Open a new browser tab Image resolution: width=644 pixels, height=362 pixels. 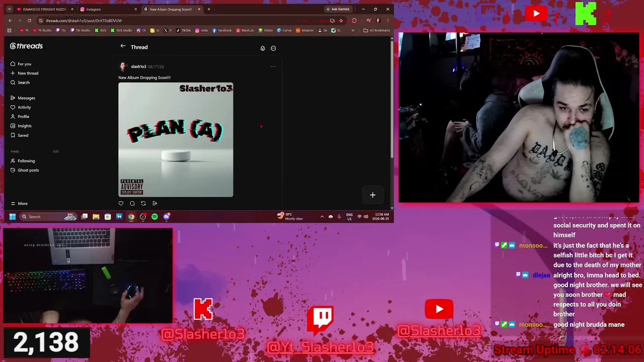pos(209,9)
